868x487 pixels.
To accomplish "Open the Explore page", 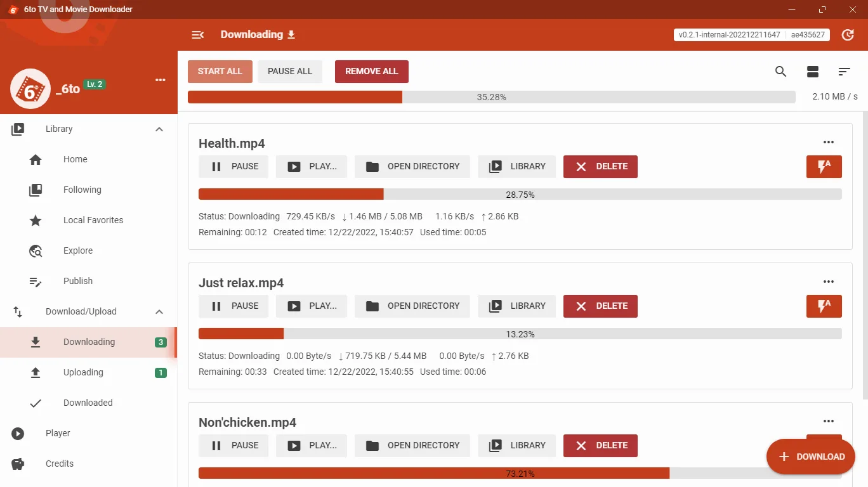I will click(x=89, y=251).
